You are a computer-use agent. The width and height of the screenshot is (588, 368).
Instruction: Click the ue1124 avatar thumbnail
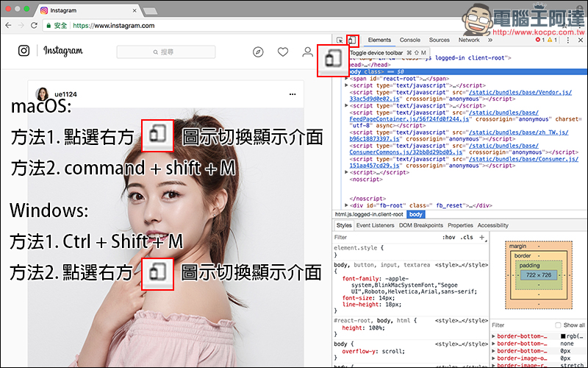point(42,94)
